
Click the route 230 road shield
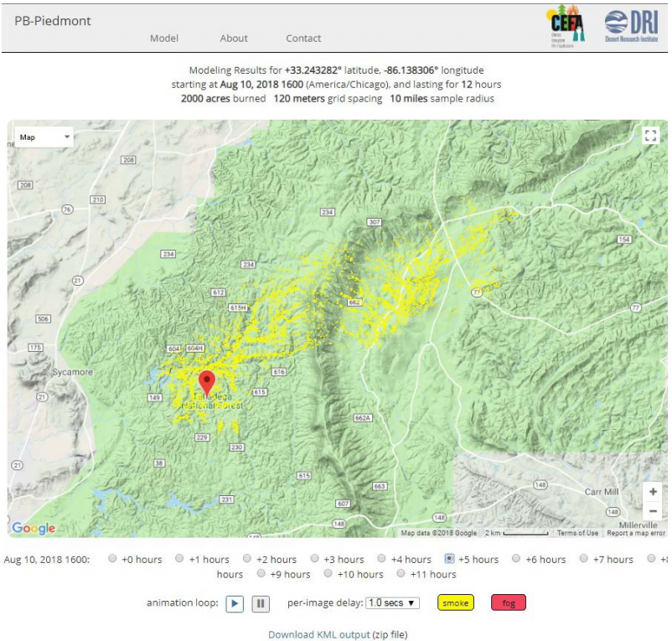click(x=237, y=447)
